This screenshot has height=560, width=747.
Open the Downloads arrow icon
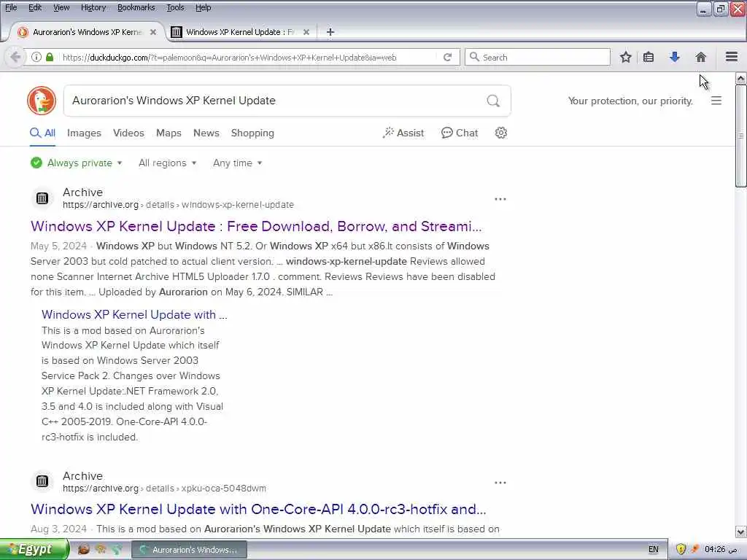pyautogui.click(x=675, y=57)
